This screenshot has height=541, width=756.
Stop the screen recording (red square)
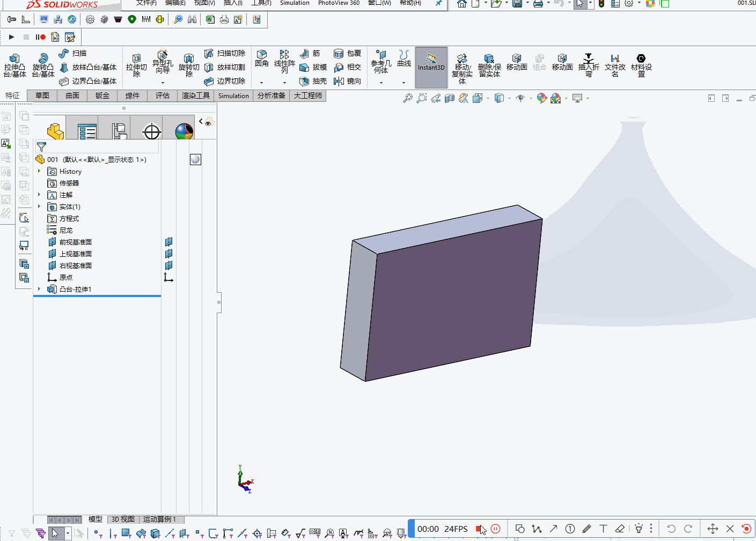479,529
